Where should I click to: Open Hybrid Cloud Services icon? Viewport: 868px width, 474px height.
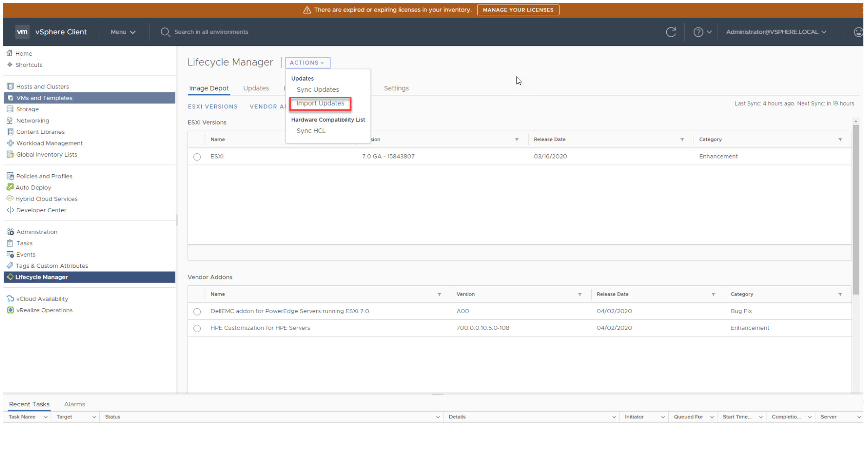(x=10, y=199)
